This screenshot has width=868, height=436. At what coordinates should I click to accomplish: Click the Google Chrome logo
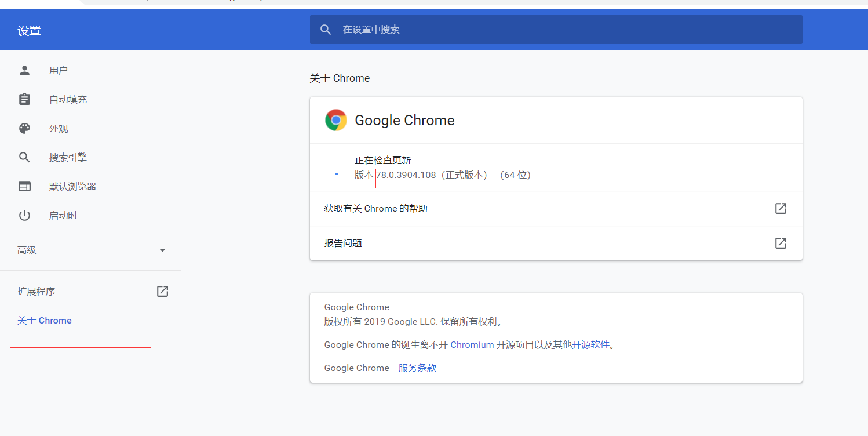coord(336,120)
